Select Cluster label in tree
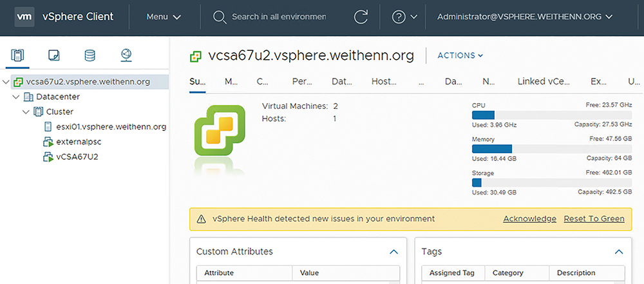Screen dimensions: 644x284 pos(60,112)
